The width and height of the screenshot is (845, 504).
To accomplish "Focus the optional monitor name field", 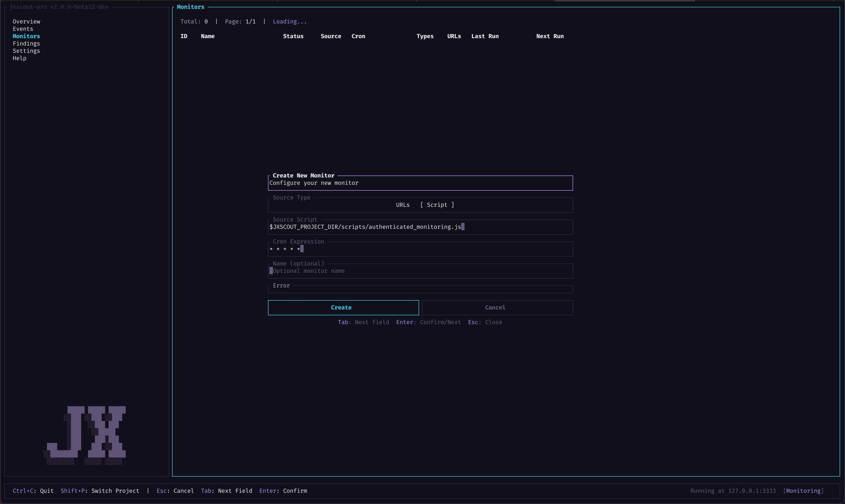I will 421,271.
